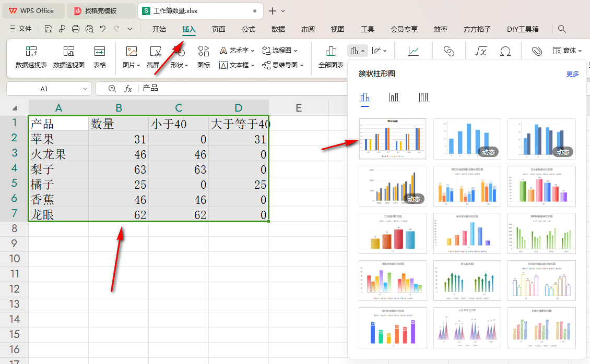Switch to the 公式 ribbon tab
Viewport: 590px width, 364px height.
pos(249,29)
